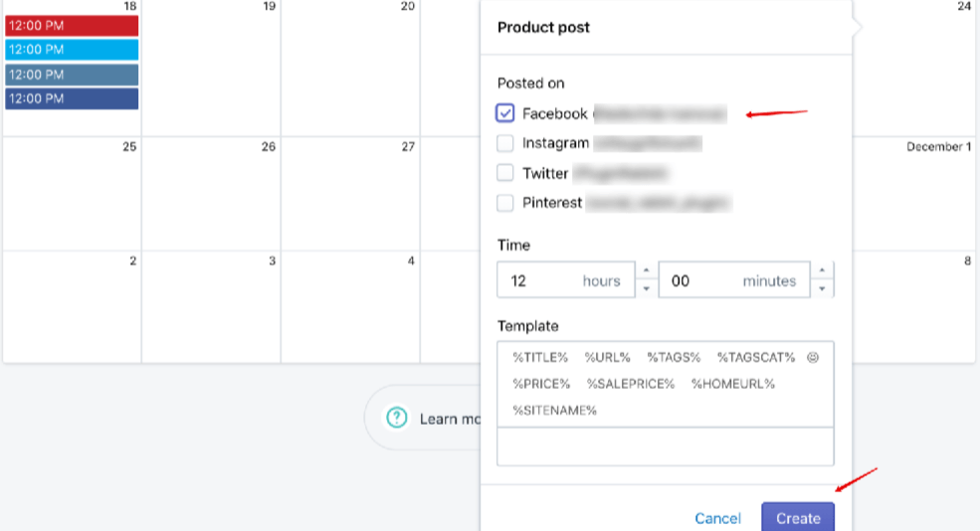Tick the Twitter checkbox
The height and width of the screenshot is (531, 980).
point(505,172)
